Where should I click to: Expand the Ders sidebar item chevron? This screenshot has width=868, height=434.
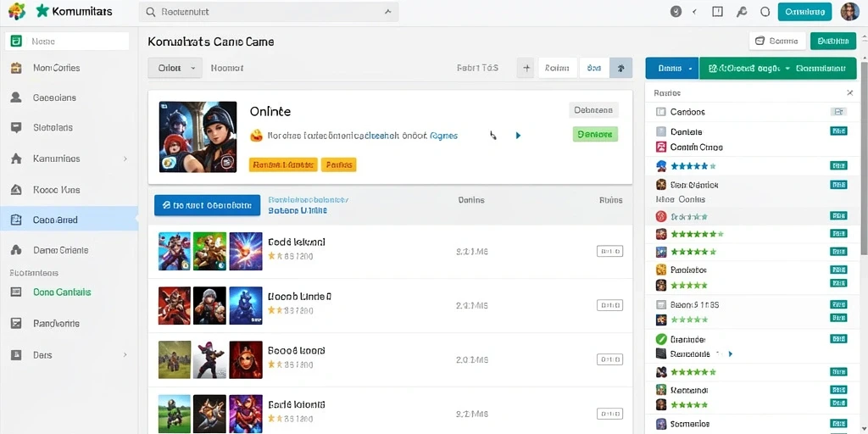click(125, 354)
